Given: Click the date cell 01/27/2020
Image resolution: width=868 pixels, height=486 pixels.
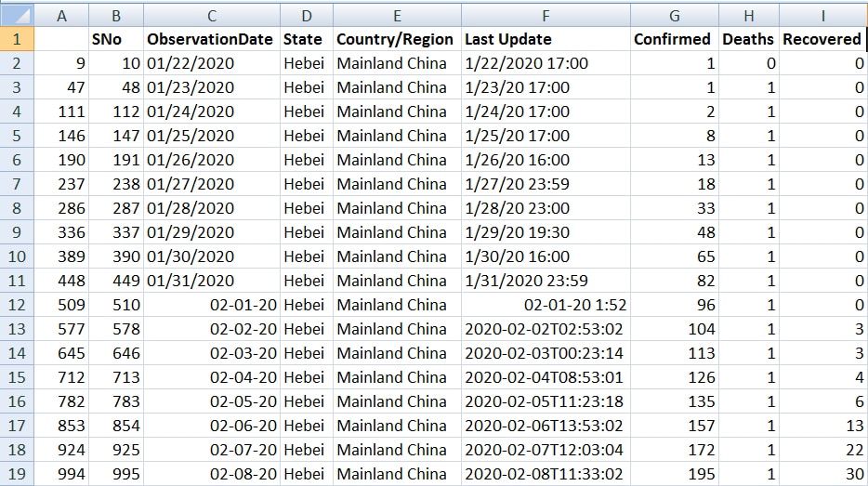Looking at the screenshot, I should tap(191, 184).
